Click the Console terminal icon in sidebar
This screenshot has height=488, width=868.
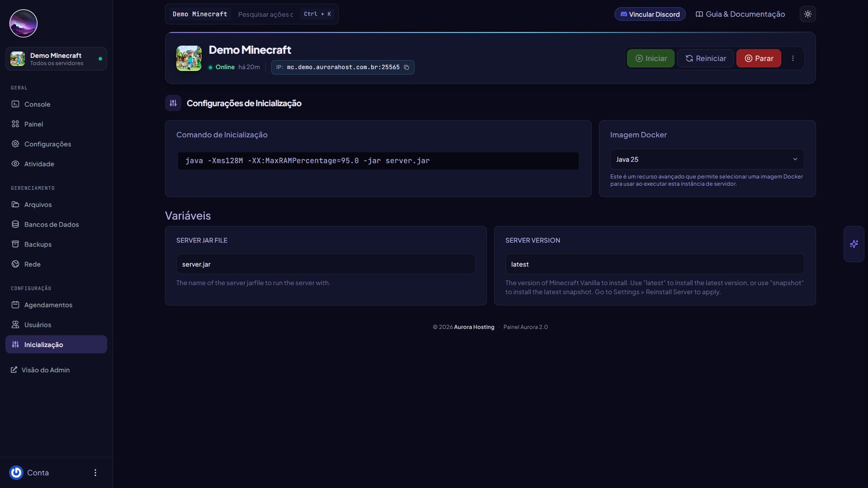coord(15,104)
